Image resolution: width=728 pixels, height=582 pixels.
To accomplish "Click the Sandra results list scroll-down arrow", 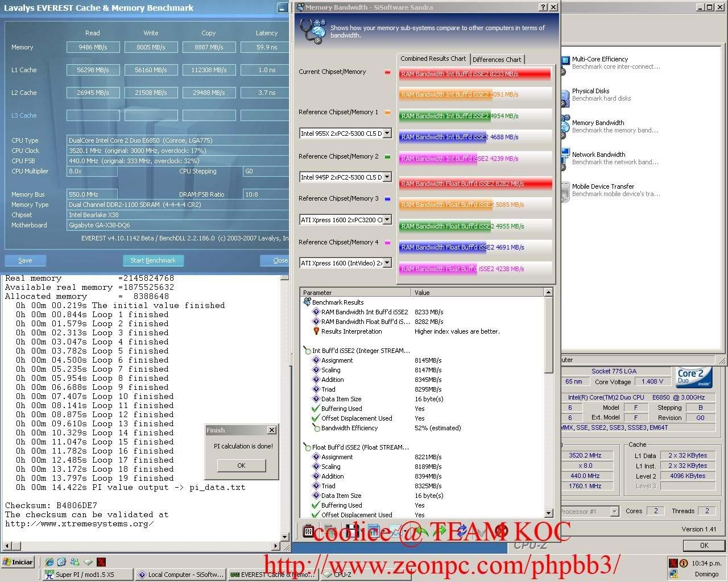I will (548, 513).
